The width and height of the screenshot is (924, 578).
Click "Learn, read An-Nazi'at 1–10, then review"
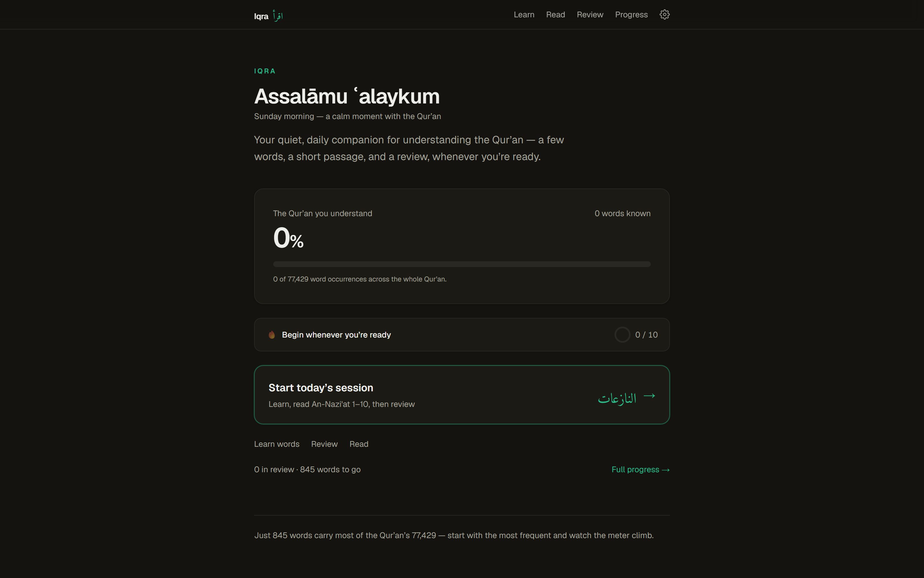(341, 404)
